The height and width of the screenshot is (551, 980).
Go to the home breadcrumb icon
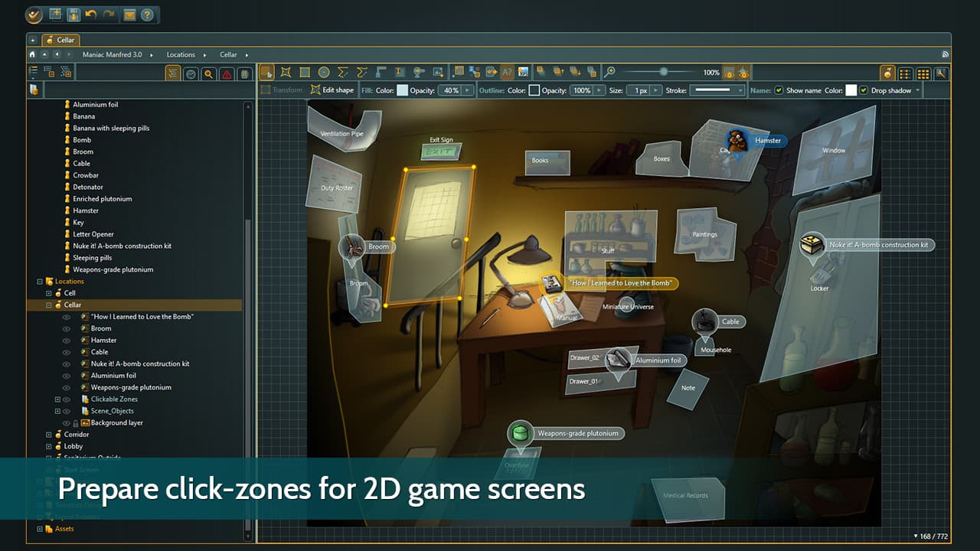(32, 54)
